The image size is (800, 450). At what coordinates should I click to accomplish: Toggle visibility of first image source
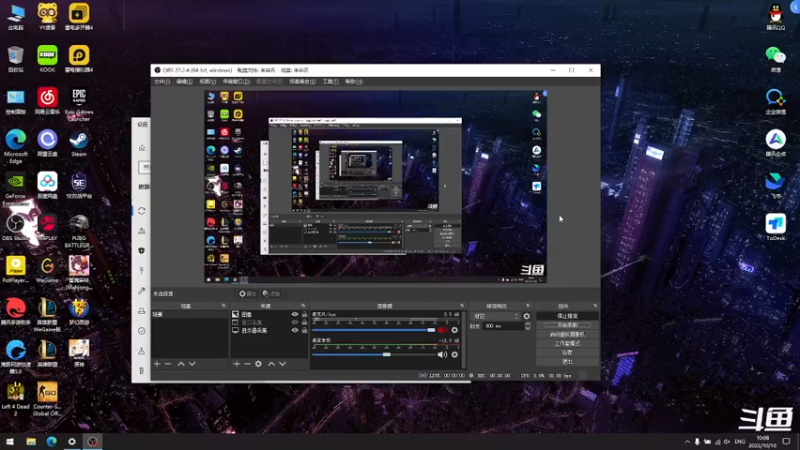pyautogui.click(x=295, y=314)
